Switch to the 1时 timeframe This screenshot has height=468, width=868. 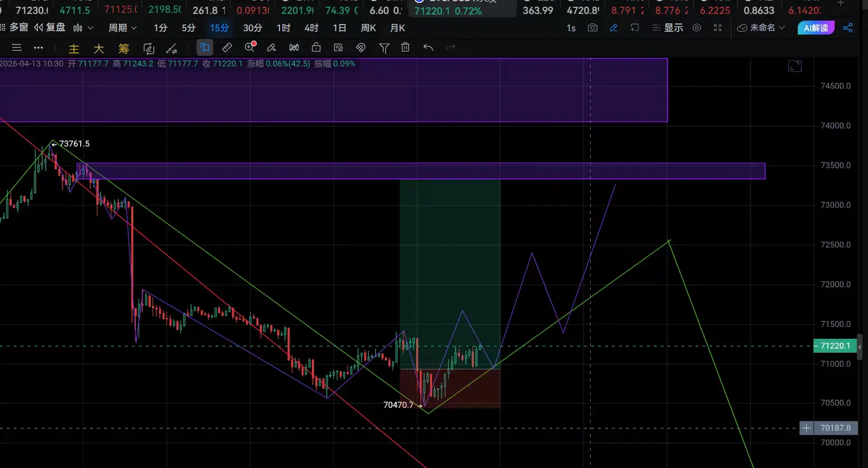pos(283,27)
